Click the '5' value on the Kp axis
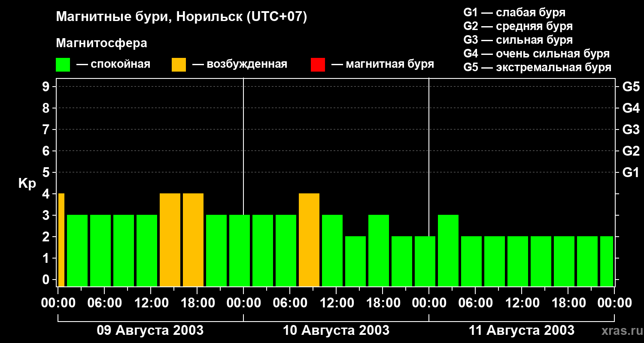 pyautogui.click(x=47, y=172)
